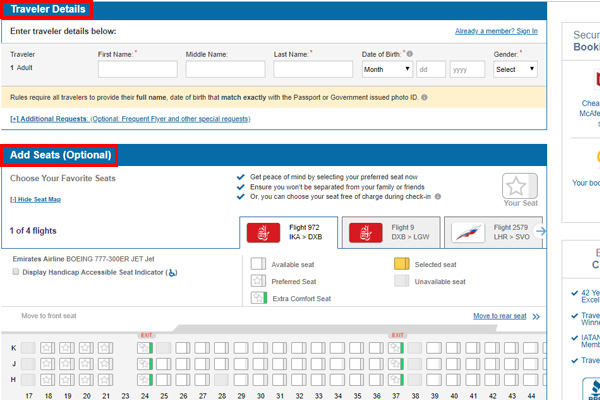This screenshot has height=400, width=600.
Task: Click Move to rear seat link
Action: tap(500, 316)
